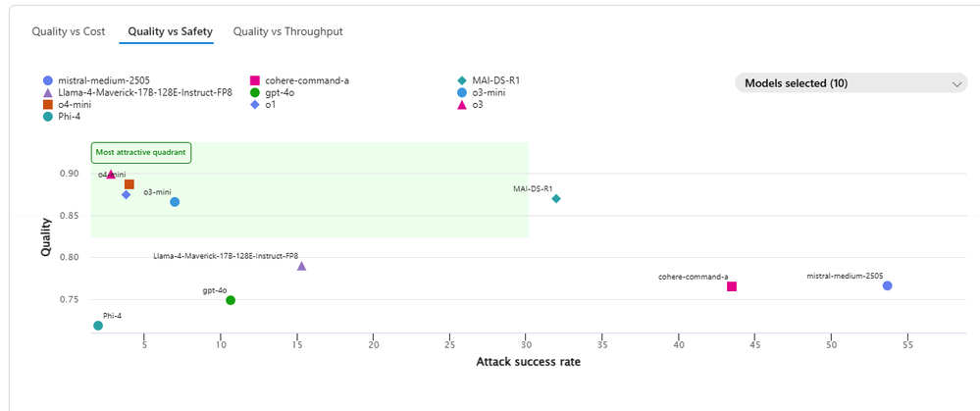This screenshot has width=980, height=411.
Task: Click the gpt-4o data point on chart
Action: point(231,300)
